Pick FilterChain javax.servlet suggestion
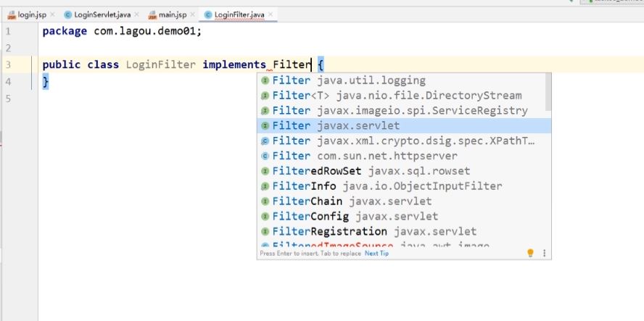644x321 pixels. 404,201
